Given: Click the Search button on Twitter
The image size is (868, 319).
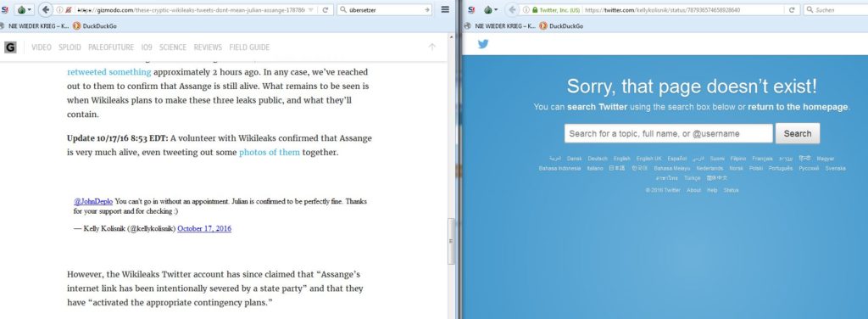Looking at the screenshot, I should [797, 133].
